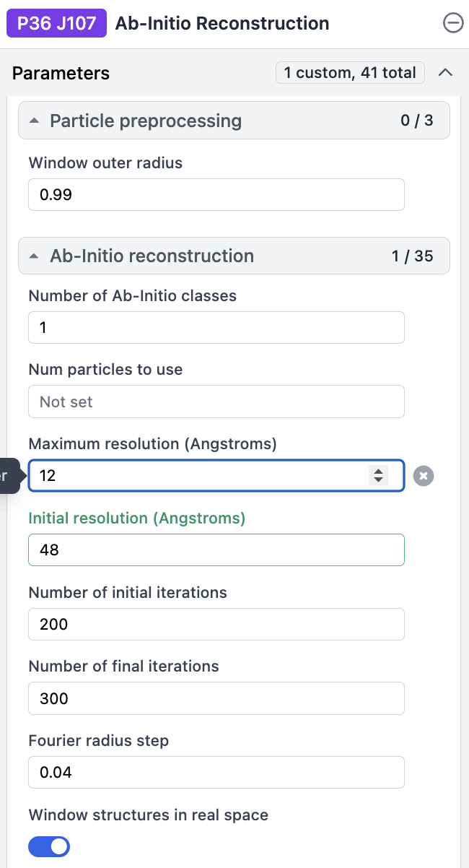Screen dimensions: 469x868
Task: Click the Number of initial iterations field
Action: (x=216, y=624)
